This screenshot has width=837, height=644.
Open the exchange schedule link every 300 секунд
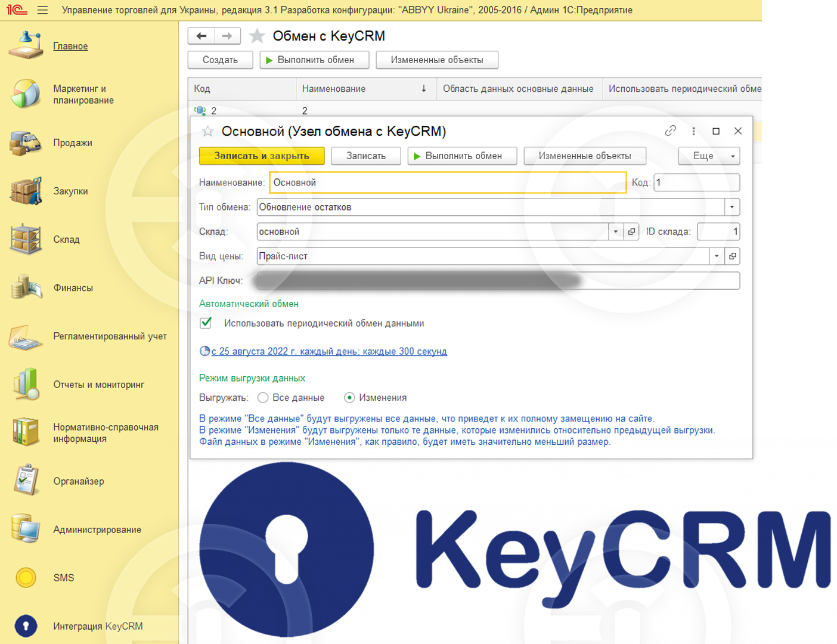325,351
